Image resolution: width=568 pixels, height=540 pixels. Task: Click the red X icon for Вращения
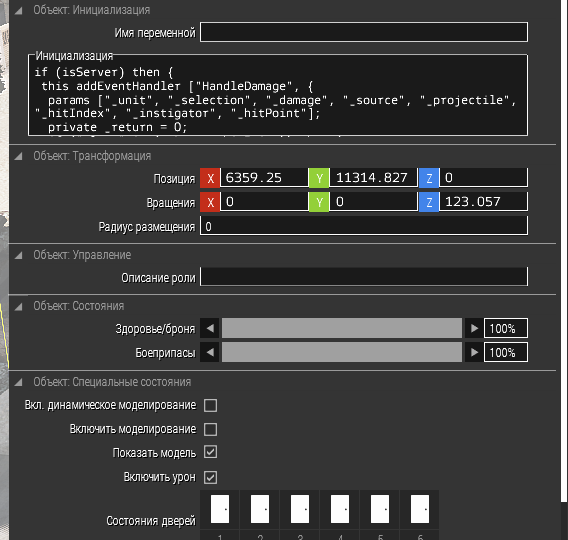tap(210, 202)
